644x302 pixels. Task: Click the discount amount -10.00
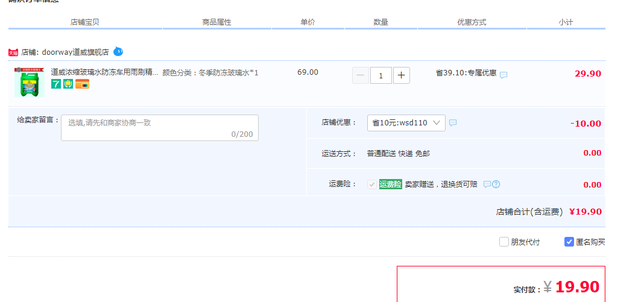click(586, 124)
